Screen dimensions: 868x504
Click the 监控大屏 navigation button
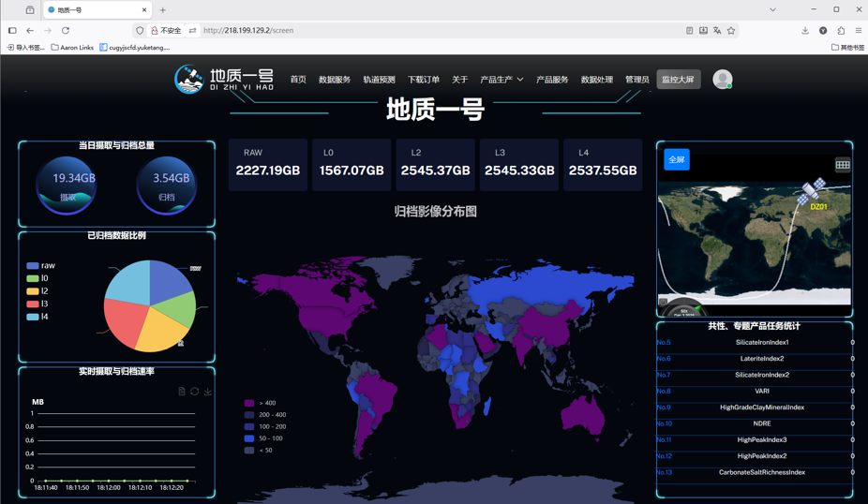coord(678,79)
